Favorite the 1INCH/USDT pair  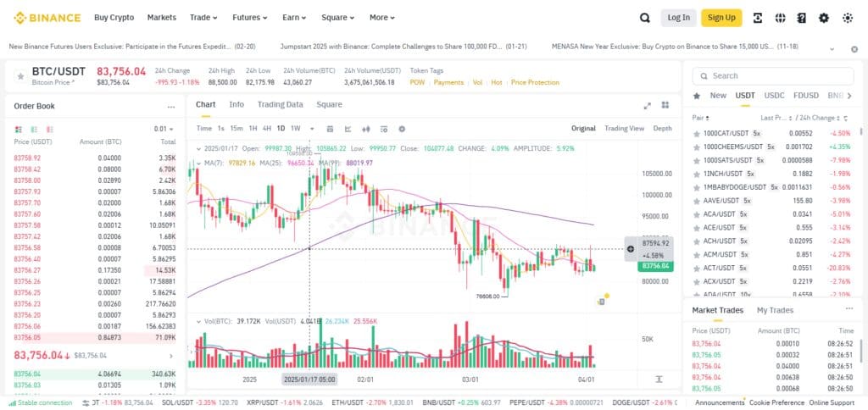point(697,174)
